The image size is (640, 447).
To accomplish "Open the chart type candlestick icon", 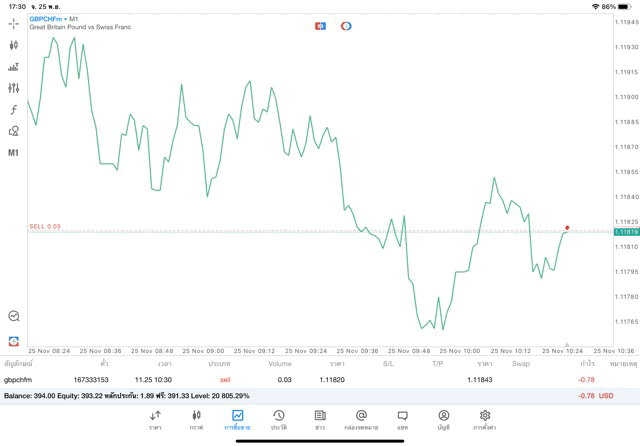I will pyautogui.click(x=14, y=45).
